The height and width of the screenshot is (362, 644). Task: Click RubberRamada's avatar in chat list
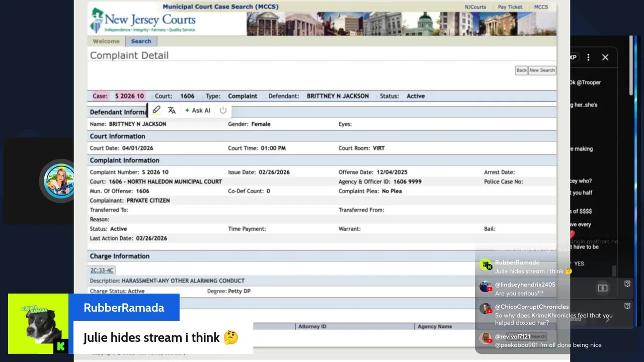tap(485, 265)
